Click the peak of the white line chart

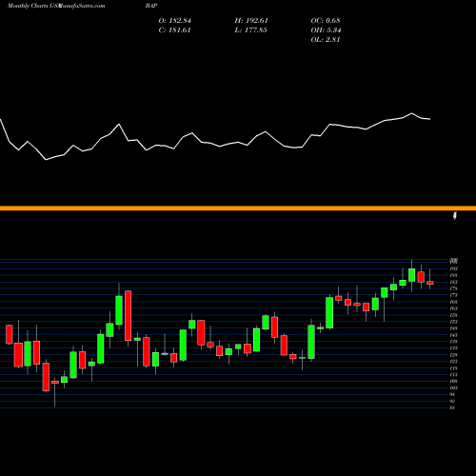pyautogui.click(x=412, y=113)
